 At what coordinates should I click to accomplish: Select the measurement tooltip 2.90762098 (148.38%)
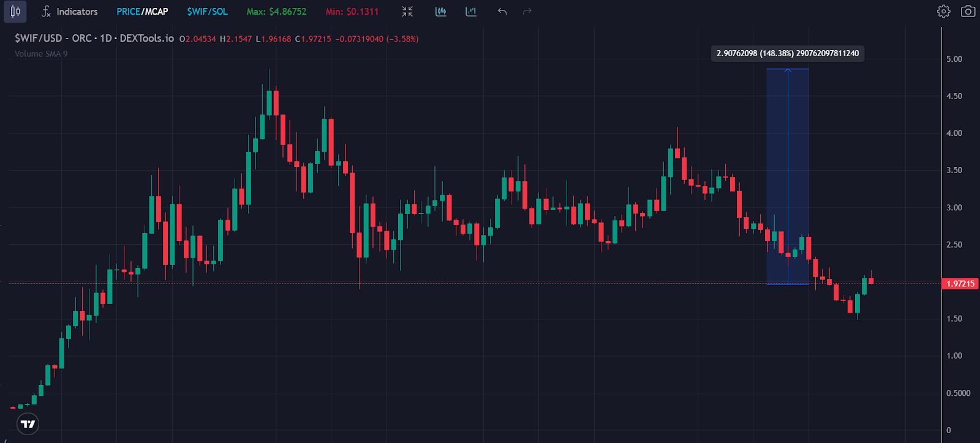point(788,53)
